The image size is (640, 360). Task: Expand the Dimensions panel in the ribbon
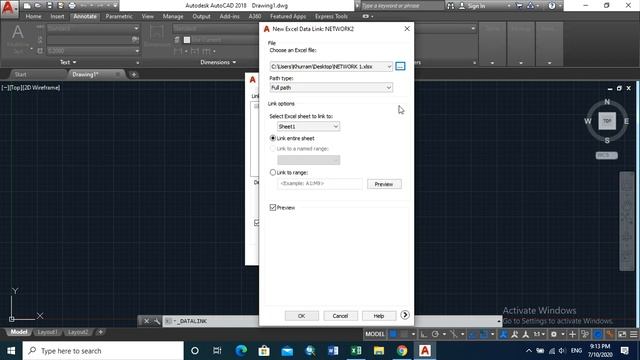[x=218, y=62]
